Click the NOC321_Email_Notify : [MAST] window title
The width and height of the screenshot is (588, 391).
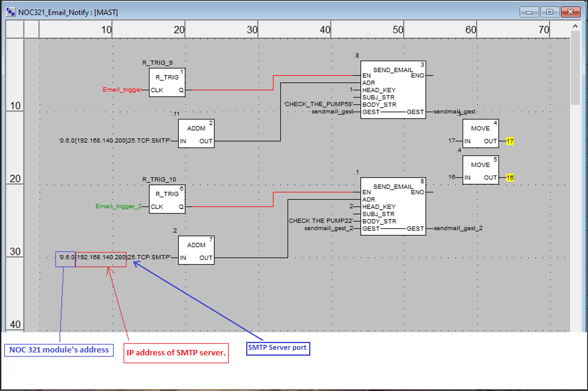[x=68, y=12]
